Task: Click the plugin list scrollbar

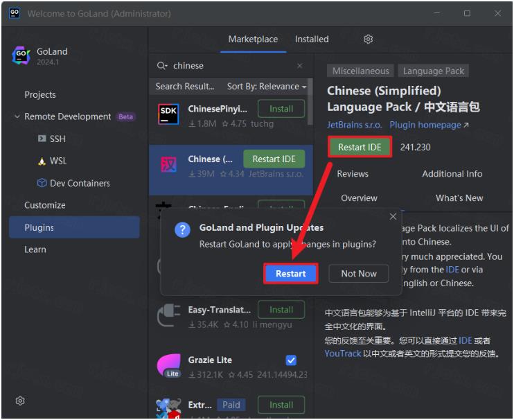Action: (310, 102)
